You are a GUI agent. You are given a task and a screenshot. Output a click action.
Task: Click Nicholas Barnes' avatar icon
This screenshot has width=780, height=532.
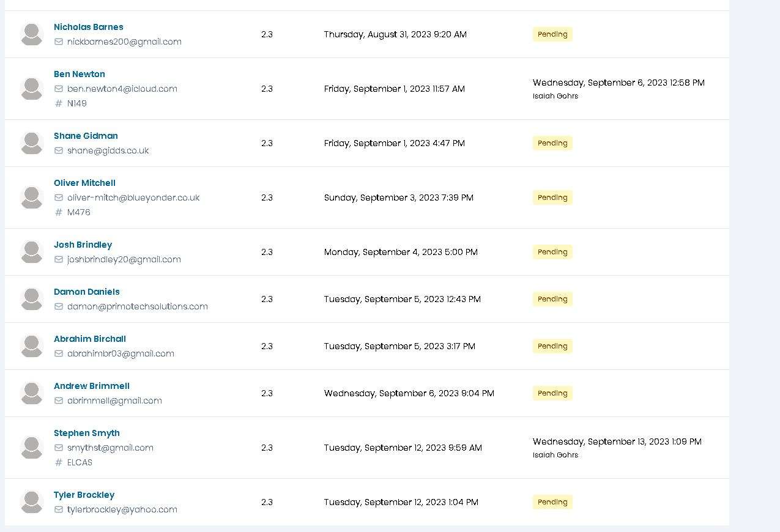pos(31,34)
